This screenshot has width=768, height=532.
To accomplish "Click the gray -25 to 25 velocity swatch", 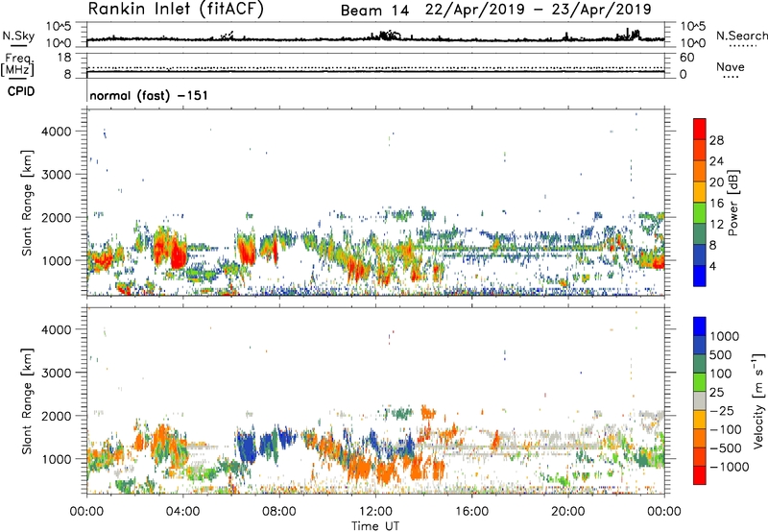I will (700, 400).
